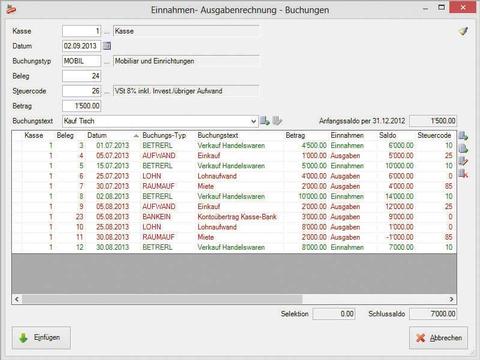
Task: Open the calendar picker beside the Datum field
Action: (107, 46)
